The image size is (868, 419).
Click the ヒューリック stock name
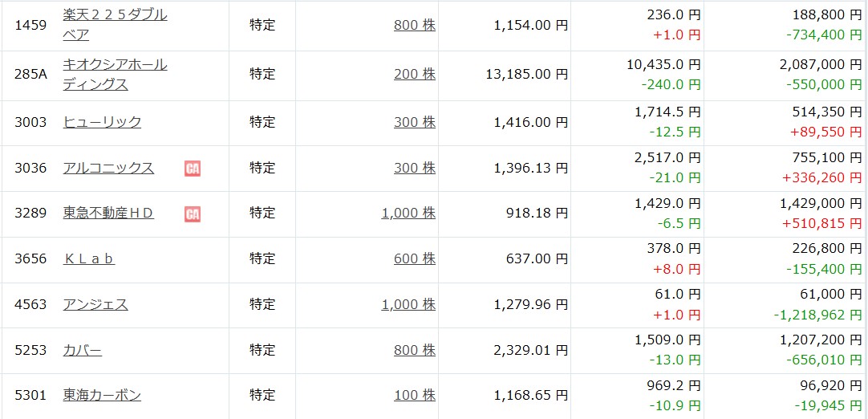click(102, 122)
